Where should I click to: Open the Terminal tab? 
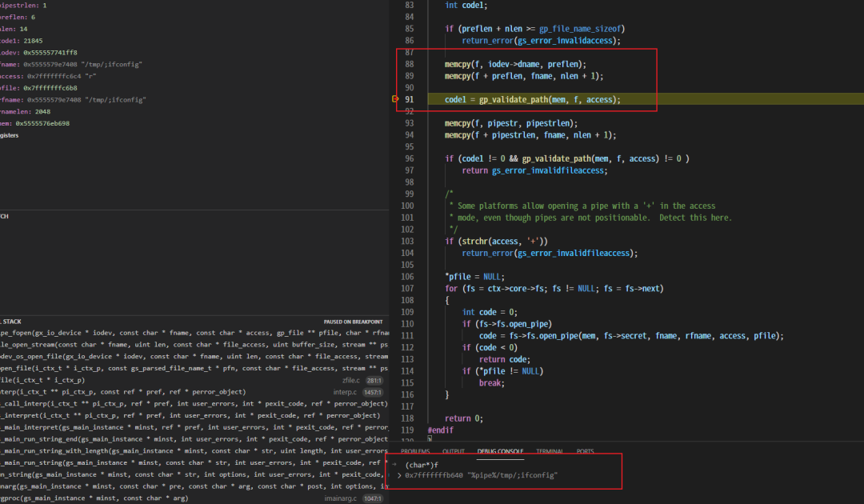pos(550,452)
